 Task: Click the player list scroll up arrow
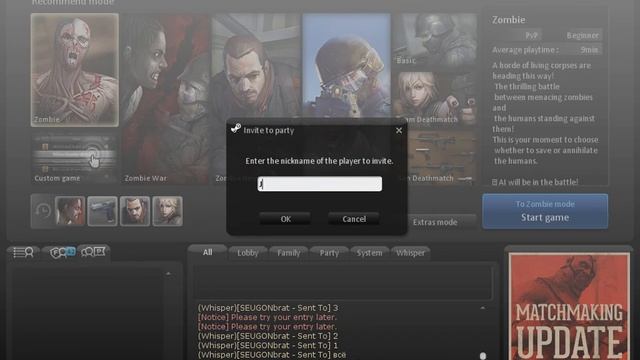[x=168, y=274]
